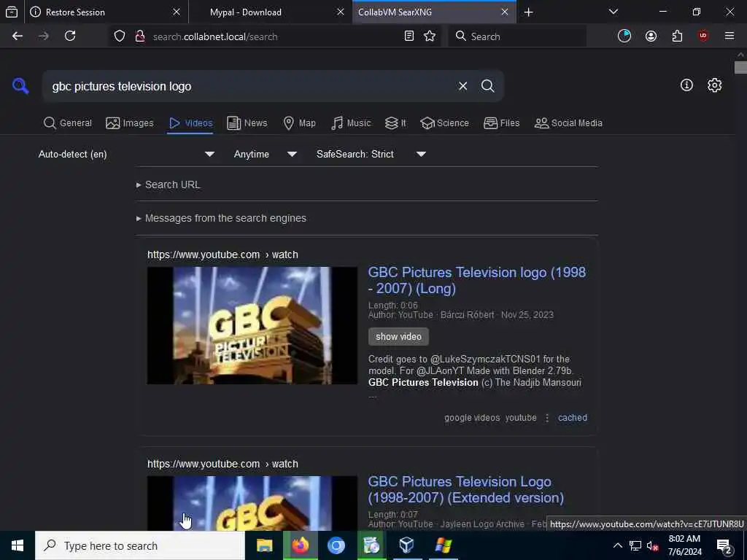The width and height of the screenshot is (747, 560).
Task: Open tracking protection shield icon
Action: (x=120, y=36)
